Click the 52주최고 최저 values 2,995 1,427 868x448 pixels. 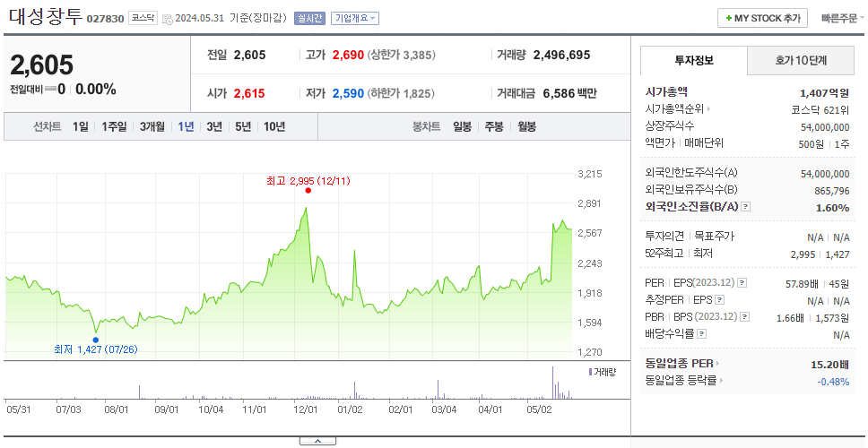(x=820, y=254)
